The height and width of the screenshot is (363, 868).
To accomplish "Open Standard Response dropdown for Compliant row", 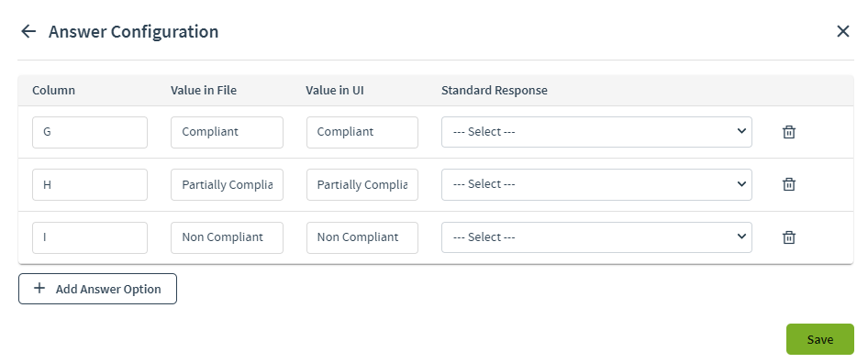I will click(596, 132).
